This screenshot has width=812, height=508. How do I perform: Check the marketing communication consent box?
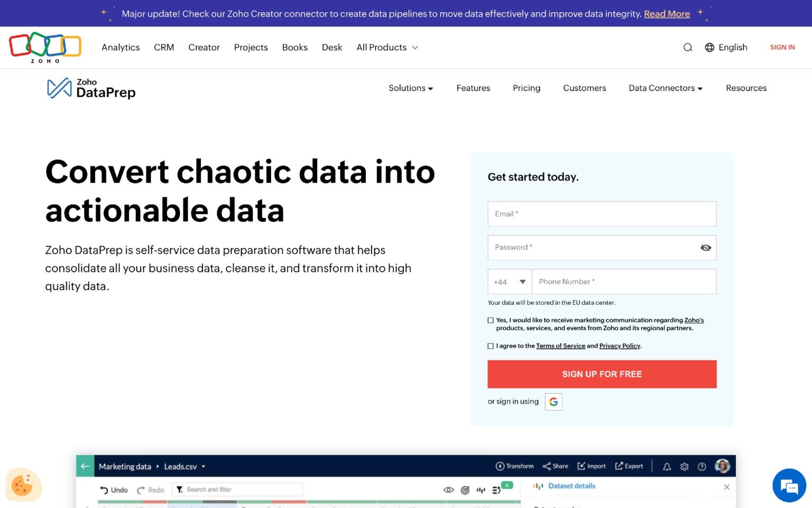tap(491, 320)
